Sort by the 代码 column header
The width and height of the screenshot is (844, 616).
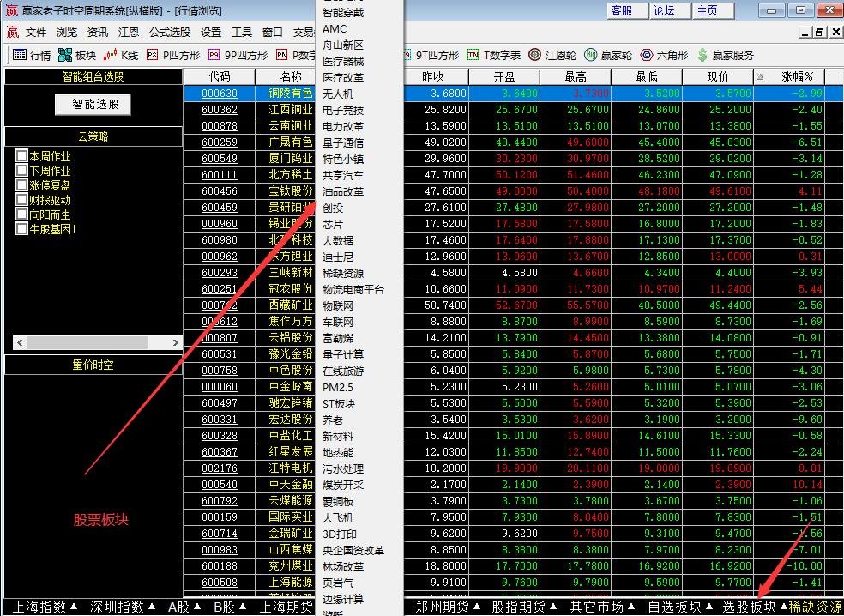tap(219, 77)
